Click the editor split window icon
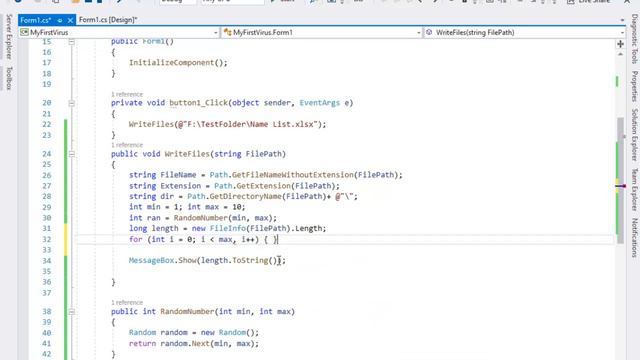Viewport: 640px width, 360px height. pyautogui.click(x=620, y=44)
